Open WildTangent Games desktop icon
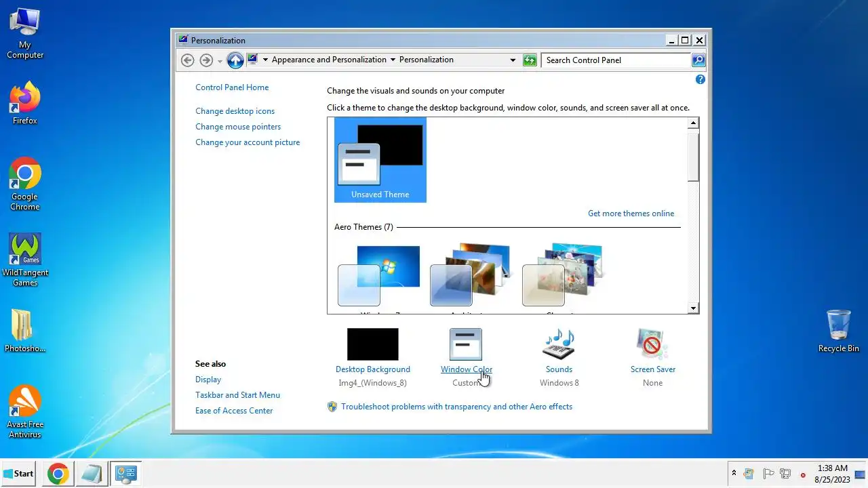Viewport: 868px width, 488px height. [25, 260]
